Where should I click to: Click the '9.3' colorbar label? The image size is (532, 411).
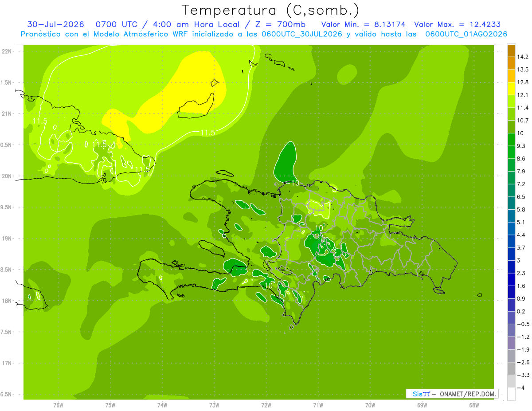click(521, 146)
